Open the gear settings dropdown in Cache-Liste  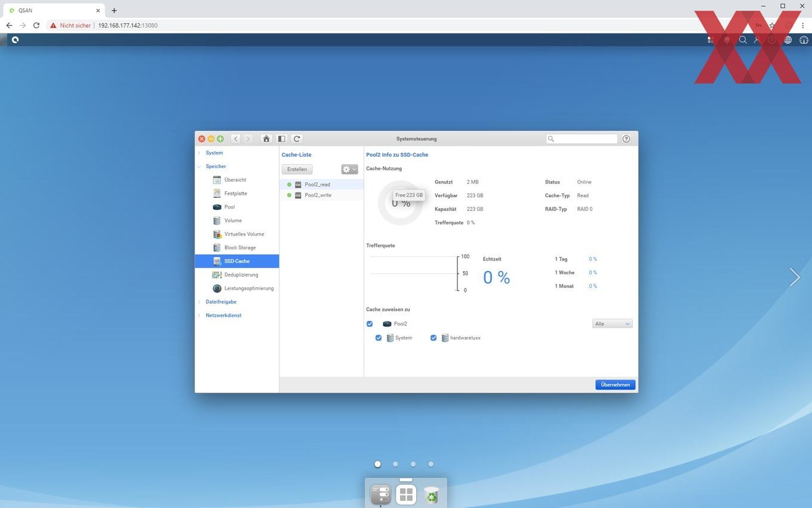pos(349,169)
